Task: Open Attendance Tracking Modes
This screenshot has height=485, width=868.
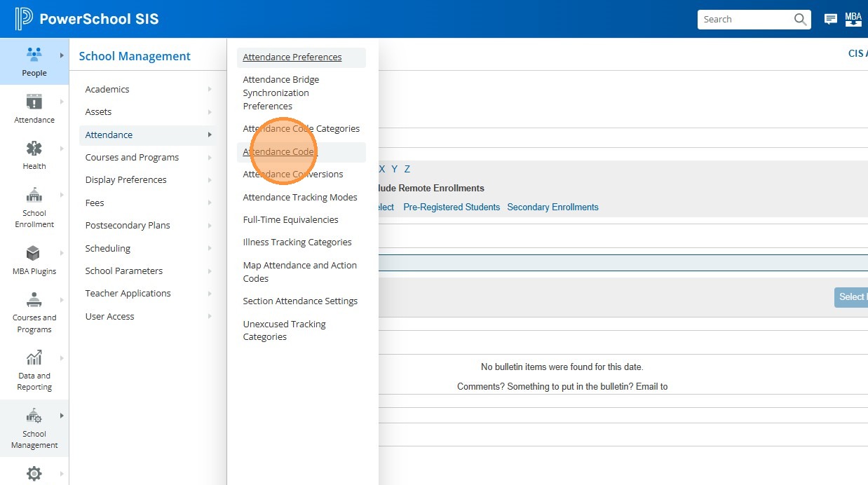Action: pos(301,197)
